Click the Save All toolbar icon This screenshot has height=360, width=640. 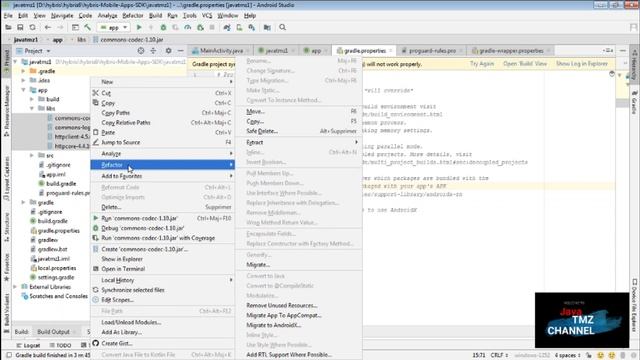click(20, 27)
